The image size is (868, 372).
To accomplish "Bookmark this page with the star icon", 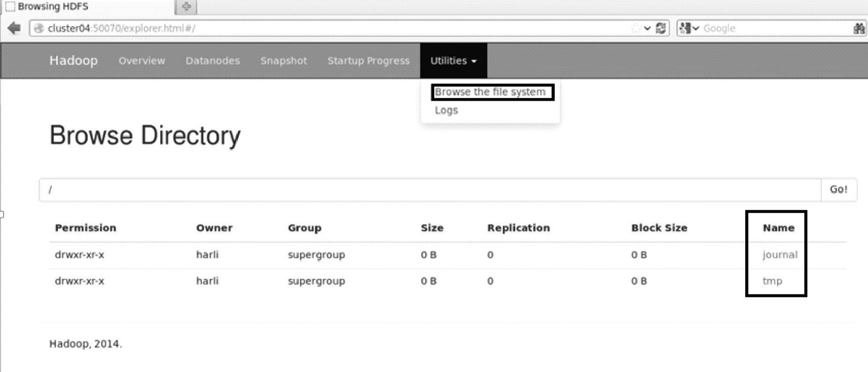I will pos(636,28).
